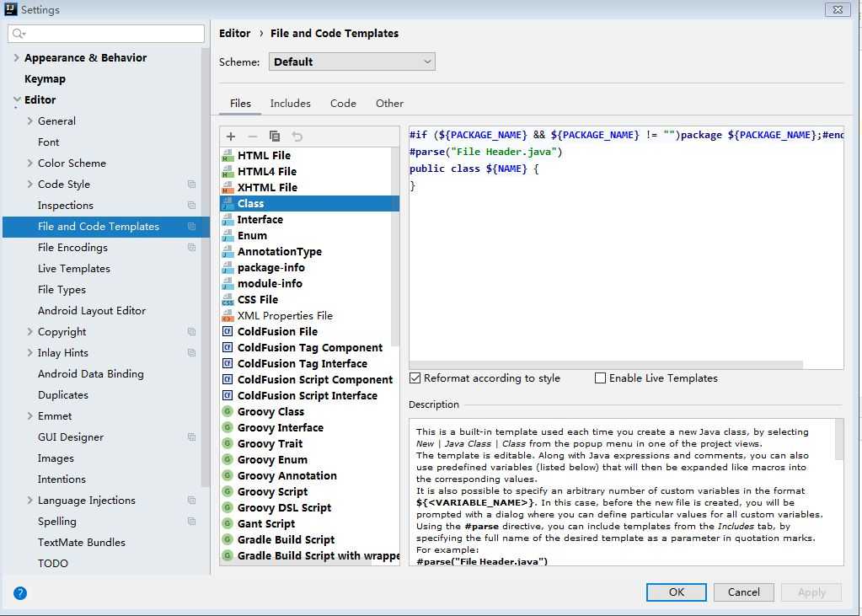Viewport: 862px width, 616px height.
Task: Click project-level icon beside Language Injections
Action: tap(191, 501)
